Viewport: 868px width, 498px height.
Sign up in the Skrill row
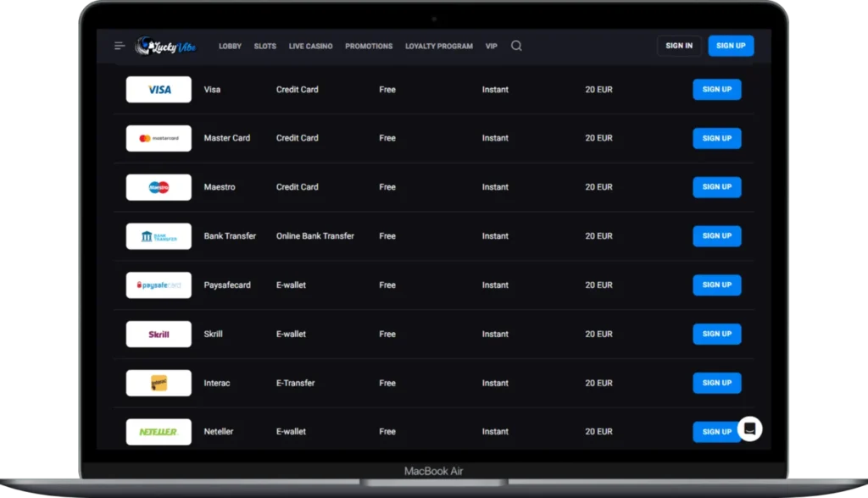(717, 335)
